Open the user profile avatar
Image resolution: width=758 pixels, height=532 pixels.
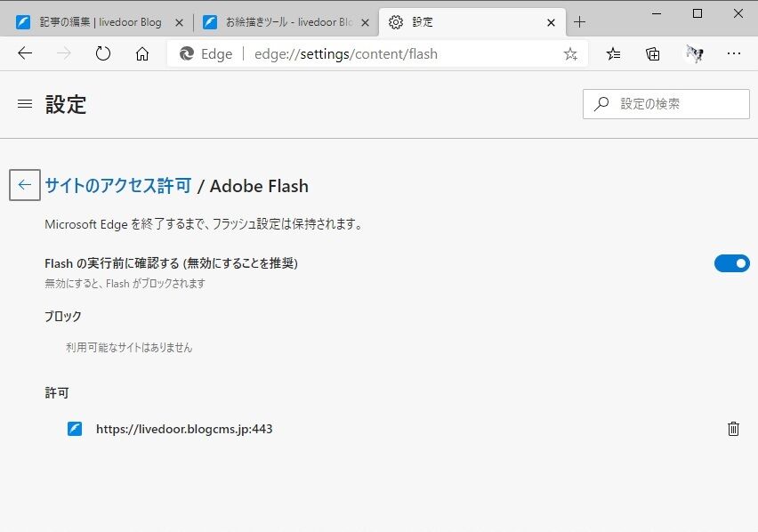[x=694, y=53]
